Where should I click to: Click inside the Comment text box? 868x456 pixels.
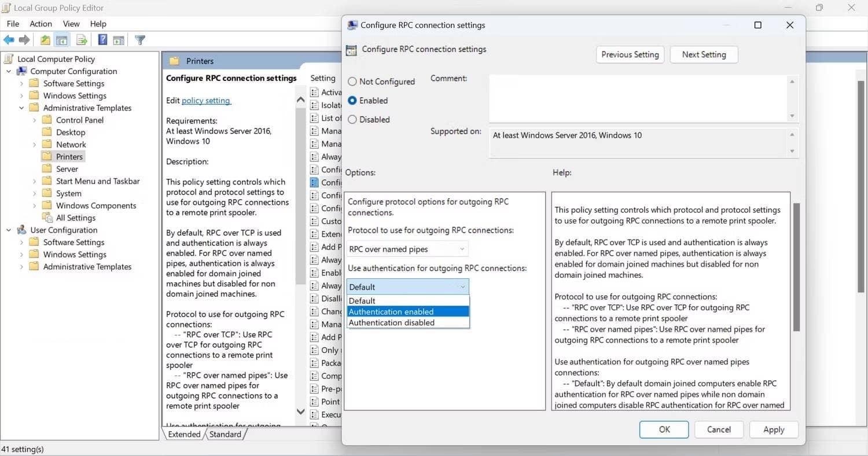(x=639, y=98)
